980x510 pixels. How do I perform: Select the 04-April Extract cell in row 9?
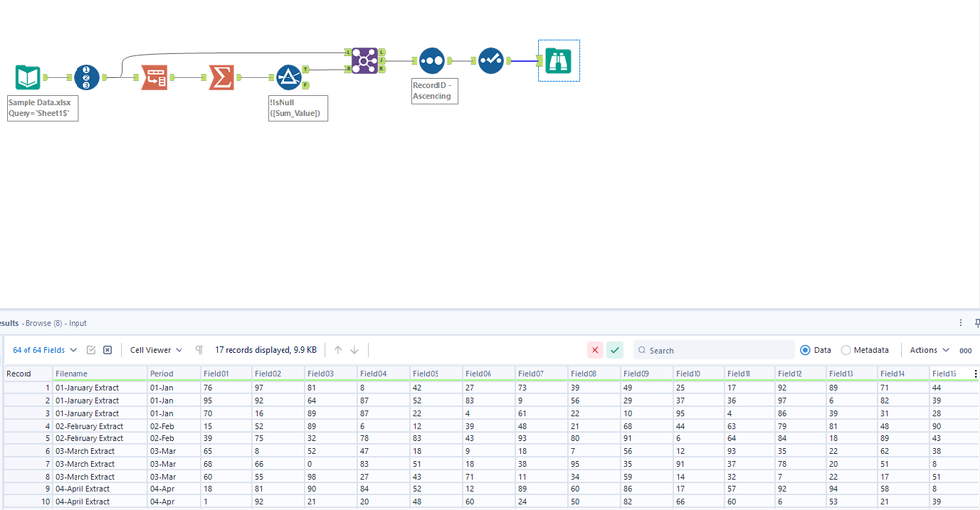click(100, 488)
